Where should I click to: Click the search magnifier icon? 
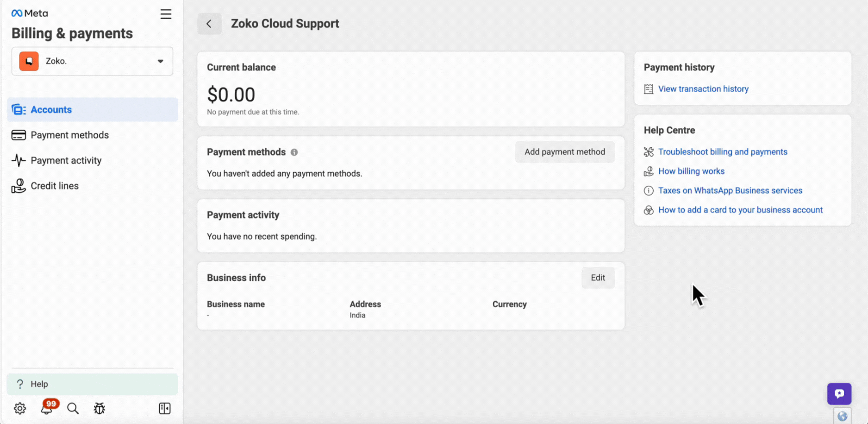pyautogui.click(x=73, y=408)
